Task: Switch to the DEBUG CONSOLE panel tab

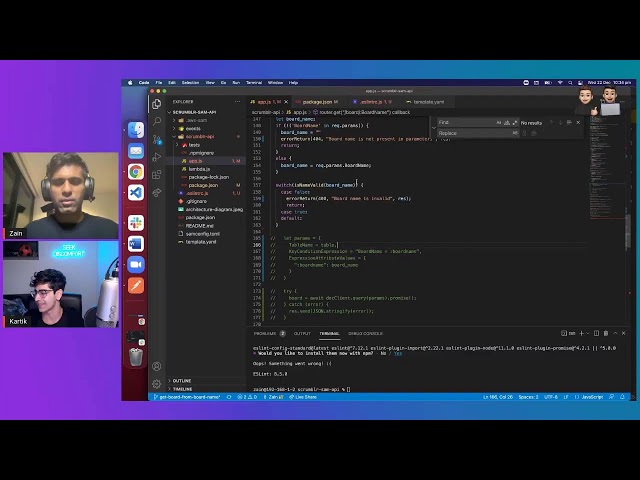Action: 365,333
